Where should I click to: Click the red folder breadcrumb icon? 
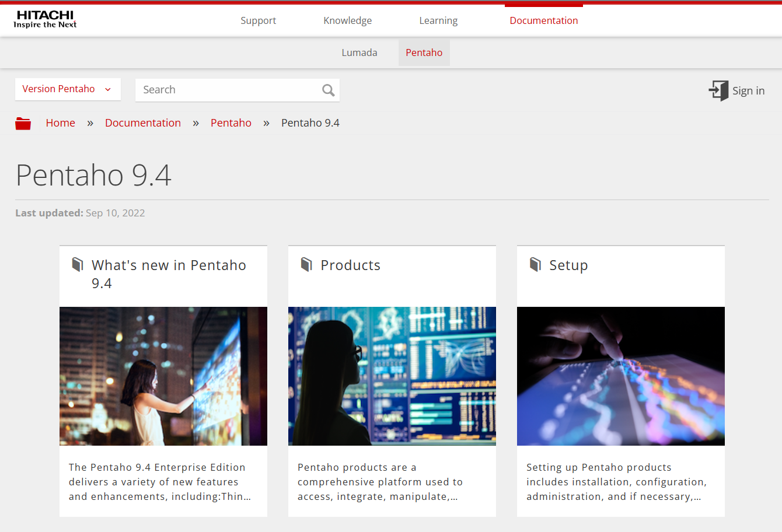23,123
